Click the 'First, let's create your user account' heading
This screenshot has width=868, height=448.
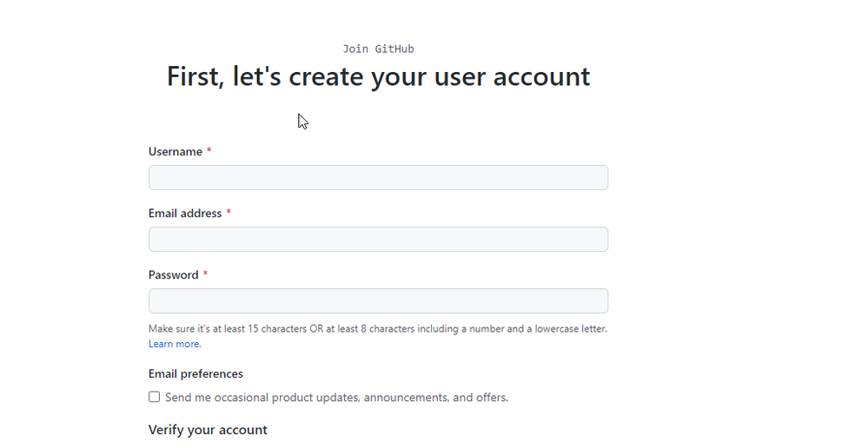[378, 77]
